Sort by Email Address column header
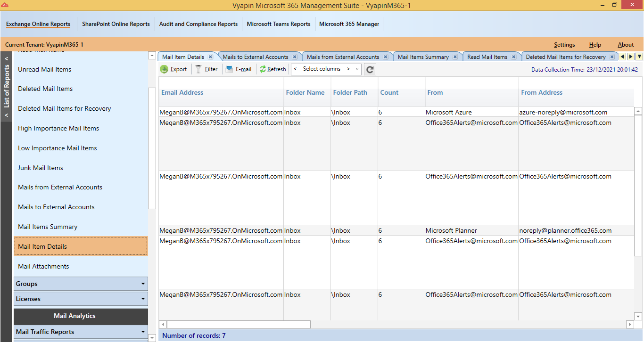The width and height of the screenshot is (644, 343). click(182, 92)
